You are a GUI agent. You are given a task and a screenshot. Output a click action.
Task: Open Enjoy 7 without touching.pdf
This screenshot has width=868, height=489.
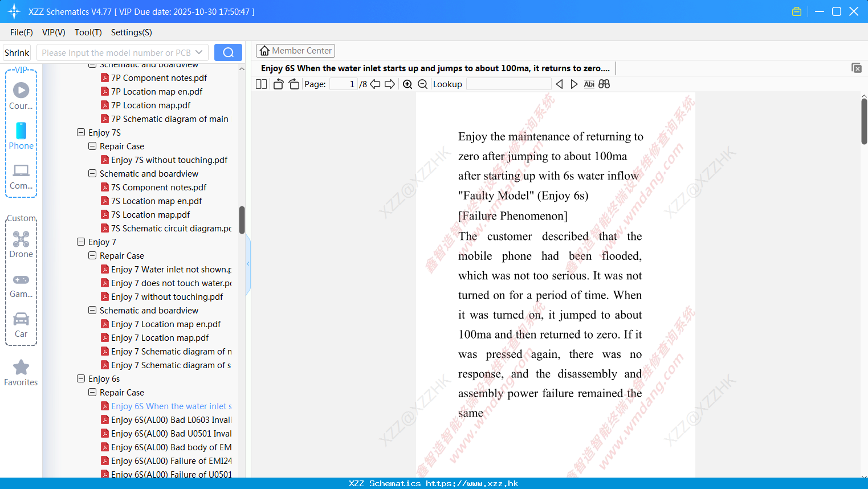click(x=167, y=296)
